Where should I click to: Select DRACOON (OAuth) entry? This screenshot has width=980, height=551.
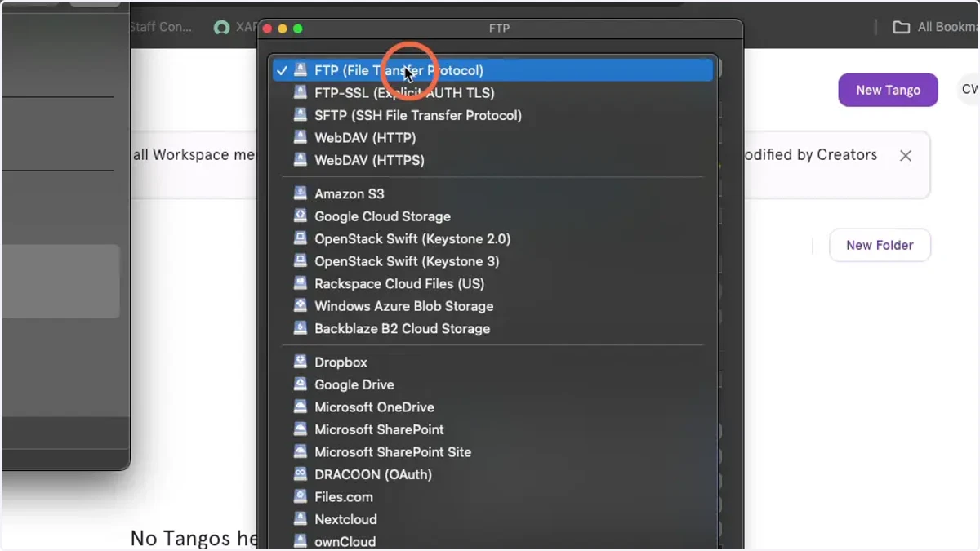tap(492, 474)
